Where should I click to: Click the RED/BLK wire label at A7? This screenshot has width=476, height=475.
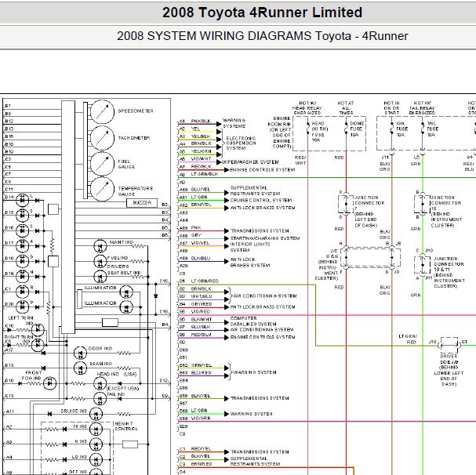coord(201,166)
